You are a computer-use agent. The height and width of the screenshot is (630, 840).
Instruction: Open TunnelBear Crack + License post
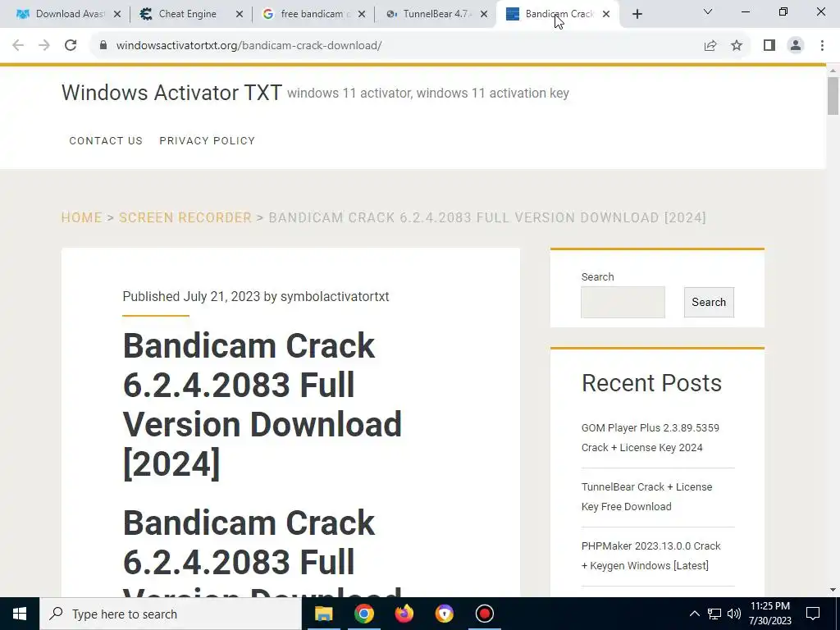[x=646, y=496]
